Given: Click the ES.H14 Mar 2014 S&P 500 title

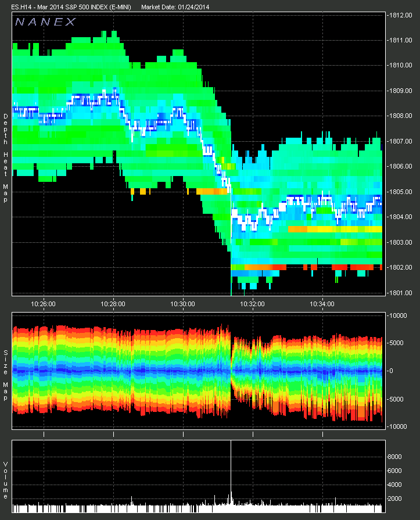Looking at the screenshot, I should [71, 7].
